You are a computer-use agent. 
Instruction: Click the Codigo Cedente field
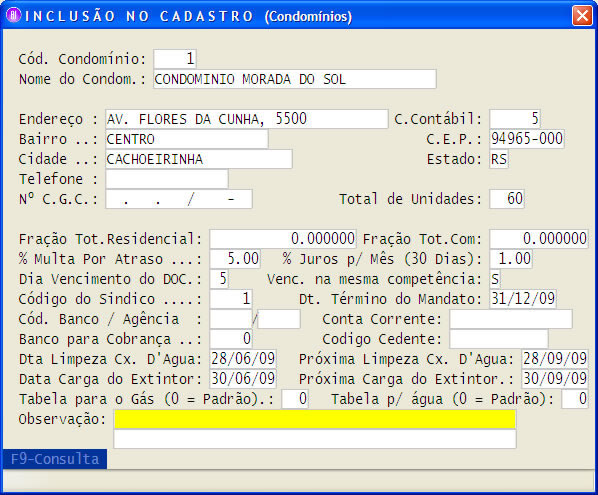499,339
